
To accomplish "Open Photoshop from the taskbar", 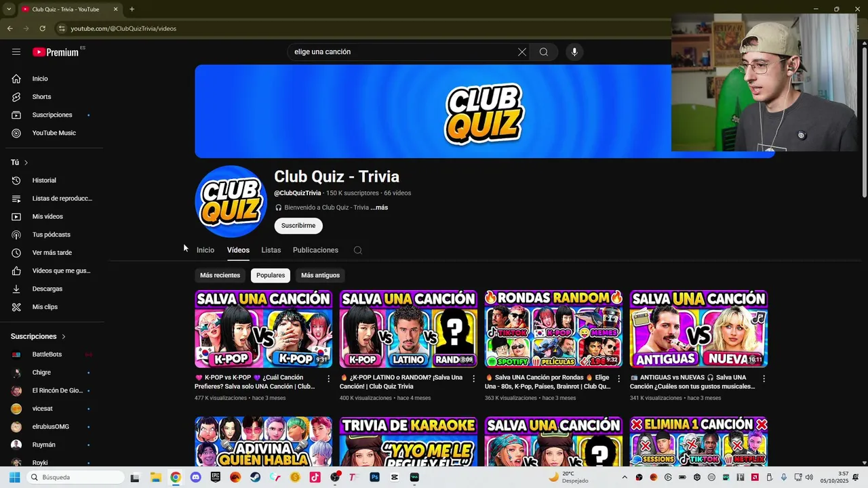I will tap(374, 477).
